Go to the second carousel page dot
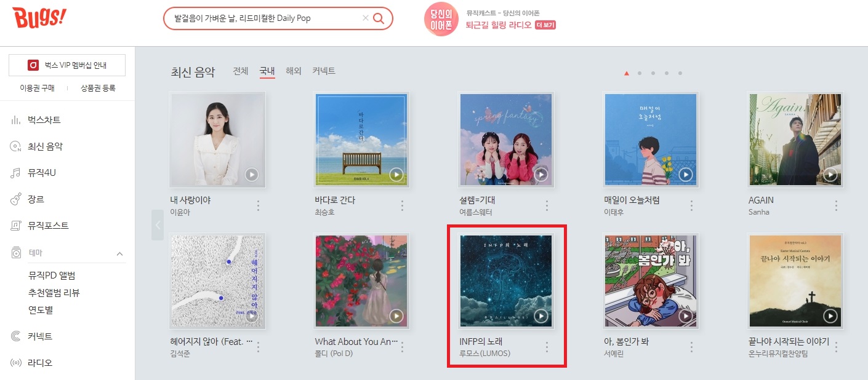The height and width of the screenshot is (380, 868). tap(640, 73)
